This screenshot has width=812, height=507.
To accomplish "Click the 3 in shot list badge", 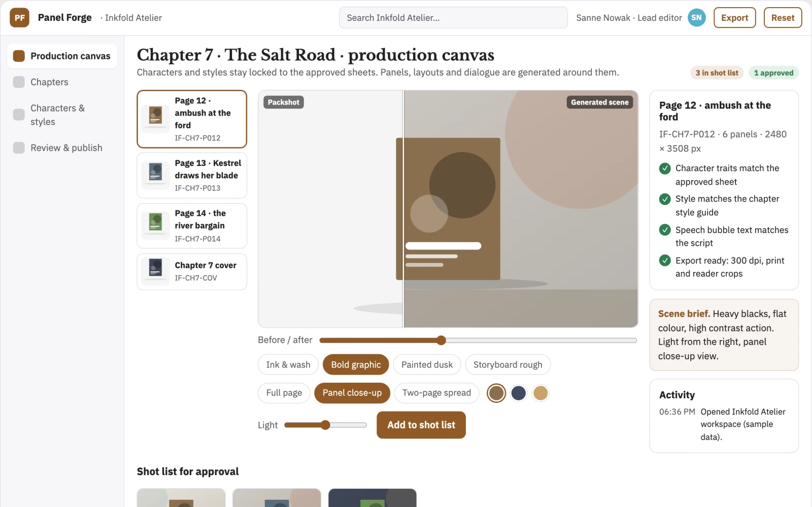I will point(717,73).
